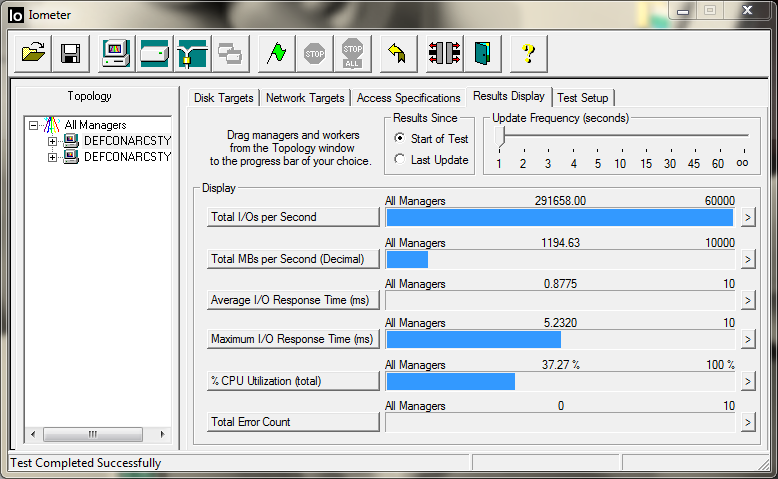
Task: Click the Update Frequency slider thumb
Action: [499, 137]
